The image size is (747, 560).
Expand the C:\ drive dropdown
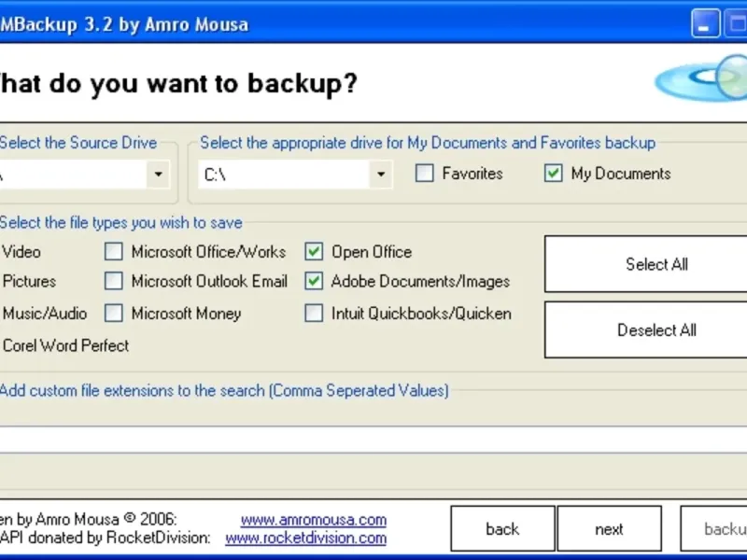click(380, 175)
